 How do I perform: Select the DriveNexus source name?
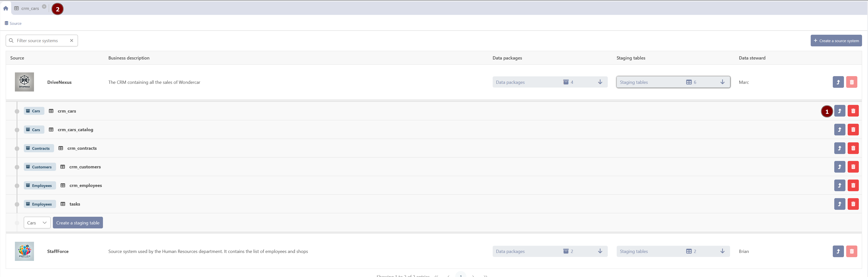59,82
